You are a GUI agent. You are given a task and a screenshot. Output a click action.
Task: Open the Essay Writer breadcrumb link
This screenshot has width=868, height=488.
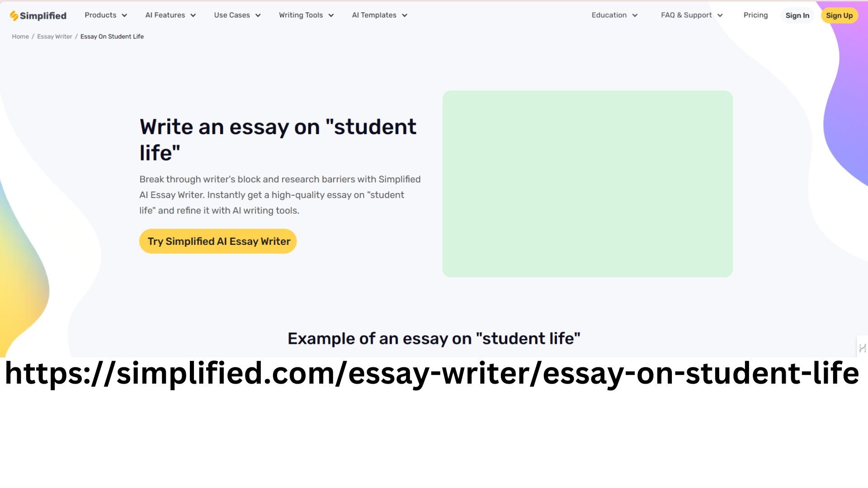[55, 37]
